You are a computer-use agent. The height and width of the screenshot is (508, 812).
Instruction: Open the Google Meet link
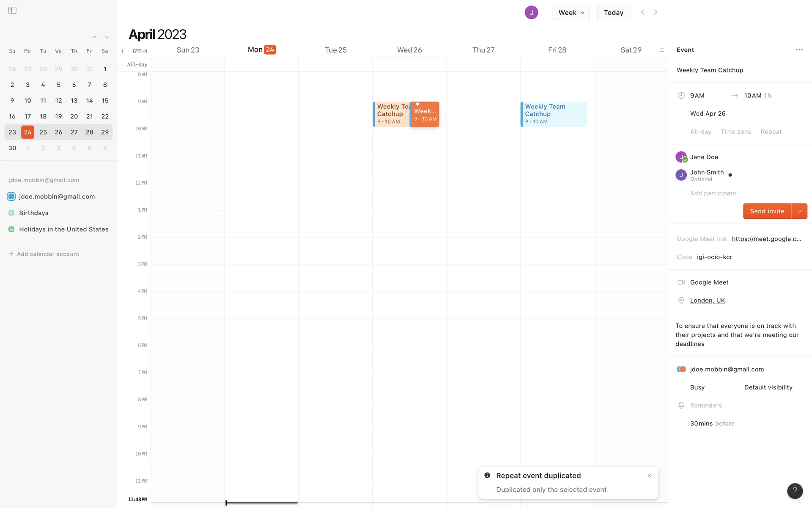(766, 239)
